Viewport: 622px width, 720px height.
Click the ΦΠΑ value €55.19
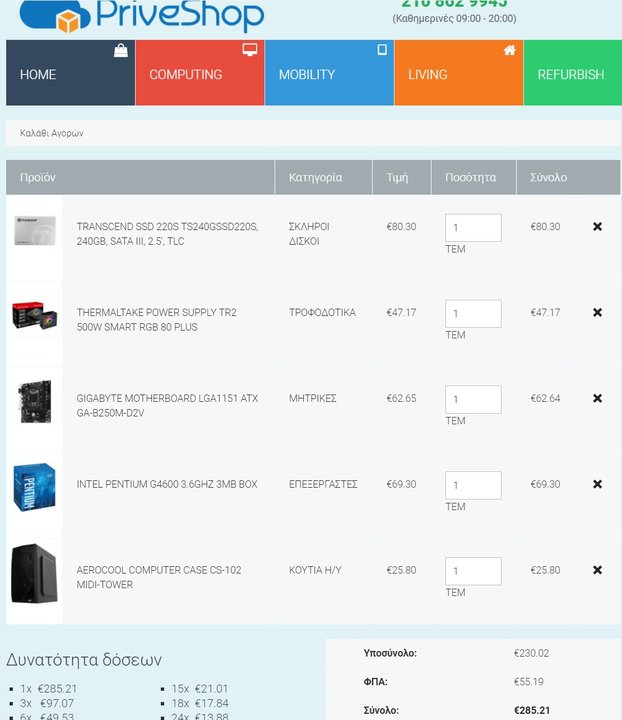pyautogui.click(x=528, y=681)
